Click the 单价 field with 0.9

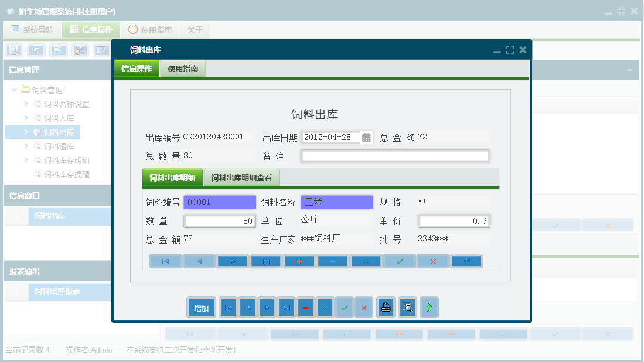(x=454, y=221)
